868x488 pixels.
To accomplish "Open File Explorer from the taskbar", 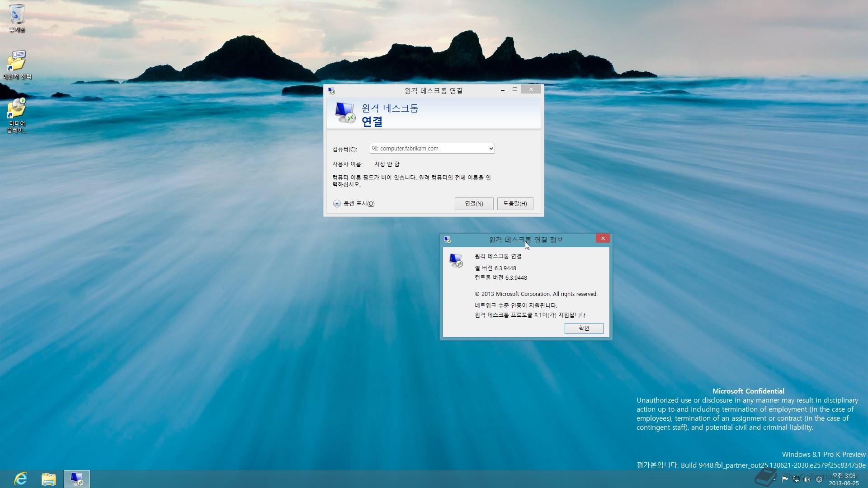I will (x=49, y=479).
